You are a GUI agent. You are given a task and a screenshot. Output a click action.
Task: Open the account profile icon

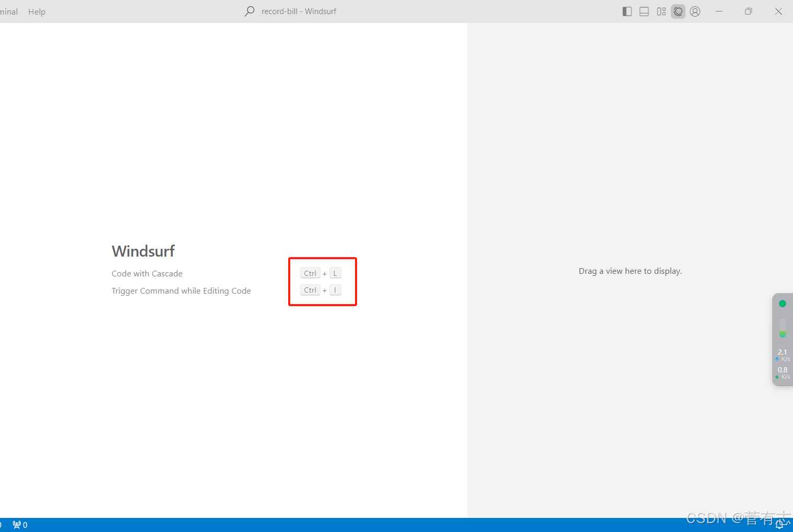pos(695,11)
